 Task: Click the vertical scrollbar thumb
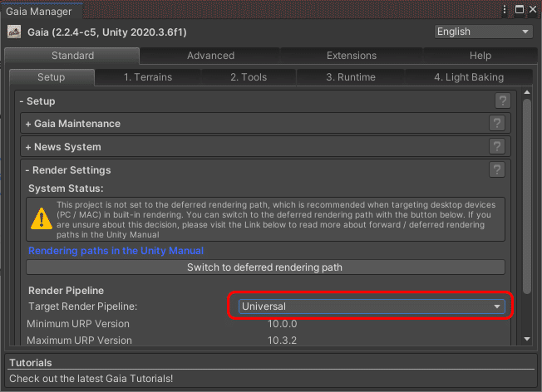tap(527, 196)
